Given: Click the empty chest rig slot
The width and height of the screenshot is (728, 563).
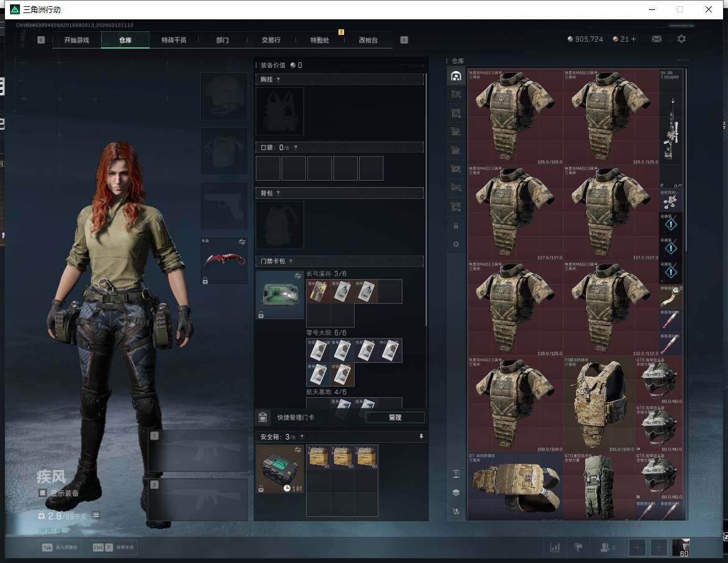Looking at the screenshot, I should tap(280, 111).
